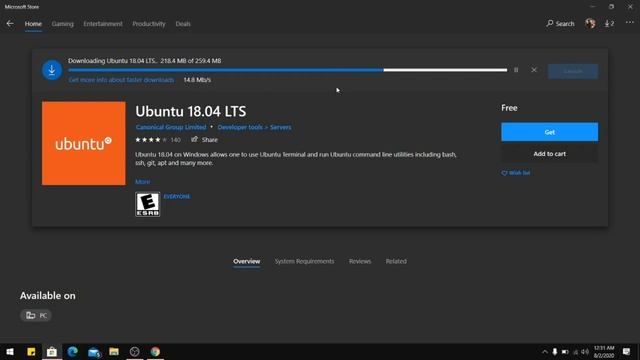Open the faster downloads info link
Image resolution: width=640 pixels, height=360 pixels.
[x=121, y=80]
